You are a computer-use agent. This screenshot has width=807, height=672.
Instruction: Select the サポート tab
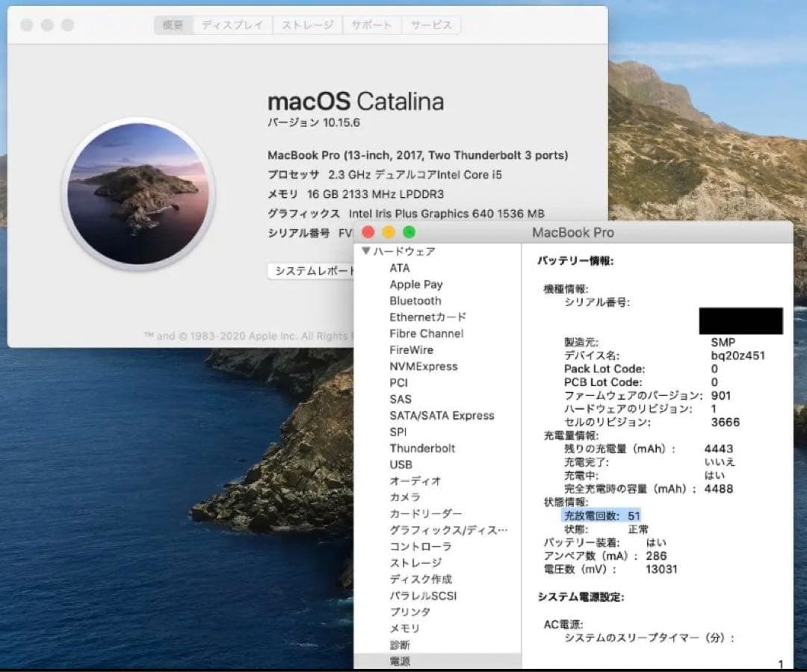click(x=372, y=25)
